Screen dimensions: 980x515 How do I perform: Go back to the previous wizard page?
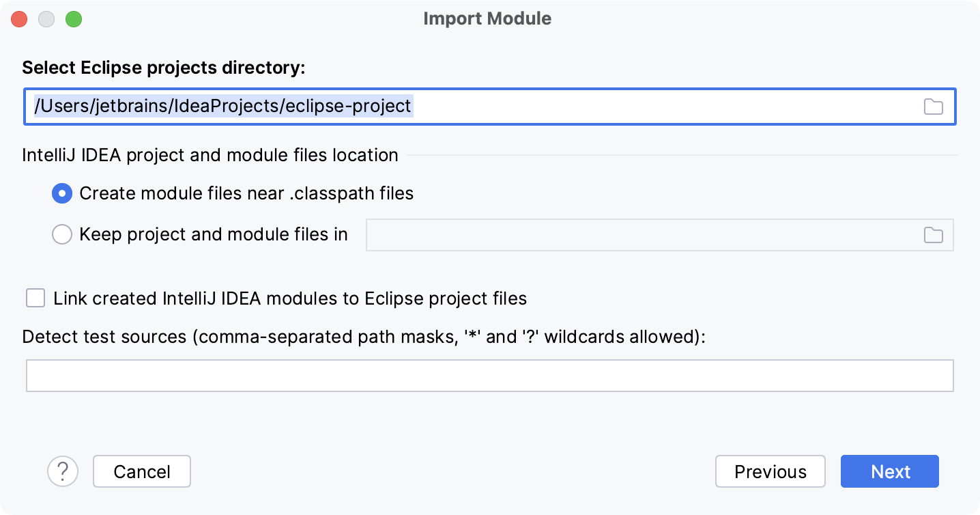(x=770, y=471)
